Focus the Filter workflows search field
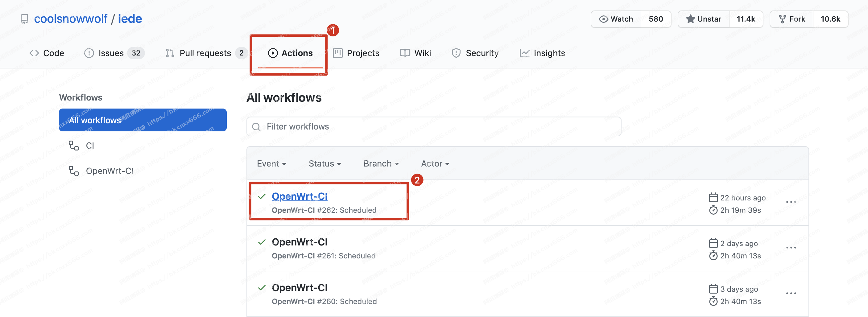Image resolution: width=868 pixels, height=317 pixels. tap(434, 127)
